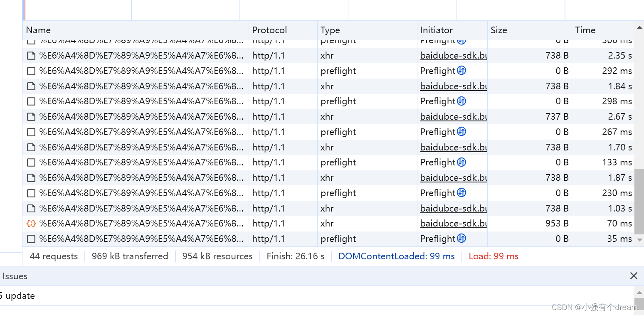Click the square icon of the 35 ms preflight row

(x=31, y=239)
